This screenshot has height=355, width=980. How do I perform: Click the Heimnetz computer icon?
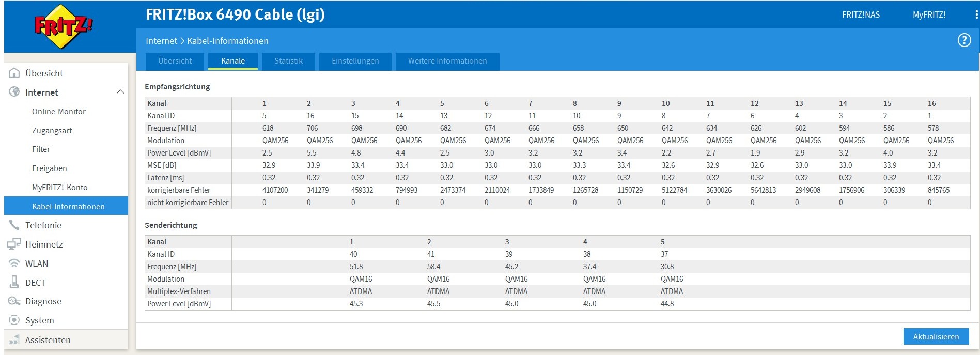pyautogui.click(x=14, y=244)
